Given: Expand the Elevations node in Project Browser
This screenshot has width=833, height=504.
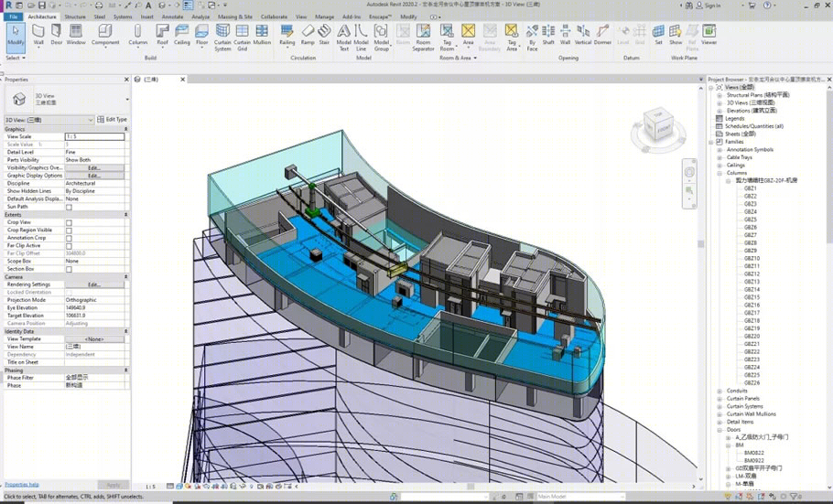Looking at the screenshot, I should point(719,111).
